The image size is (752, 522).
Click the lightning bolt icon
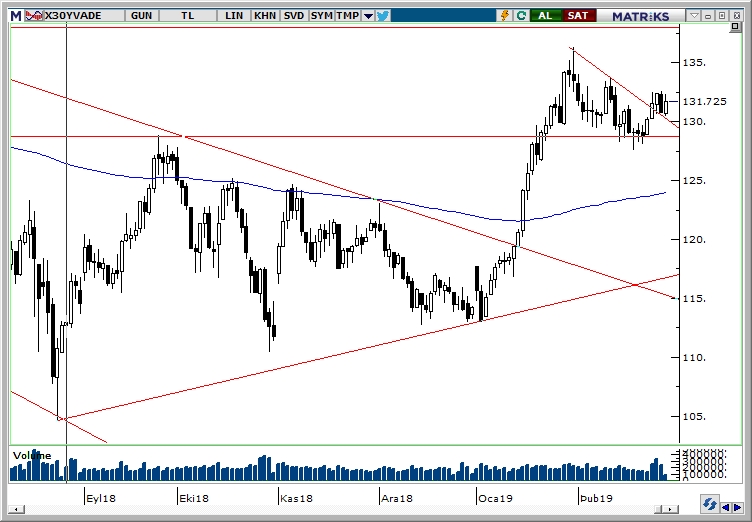coord(505,16)
